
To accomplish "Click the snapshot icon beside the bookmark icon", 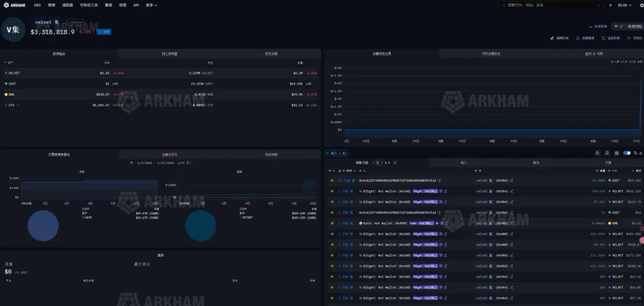I will (616, 153).
